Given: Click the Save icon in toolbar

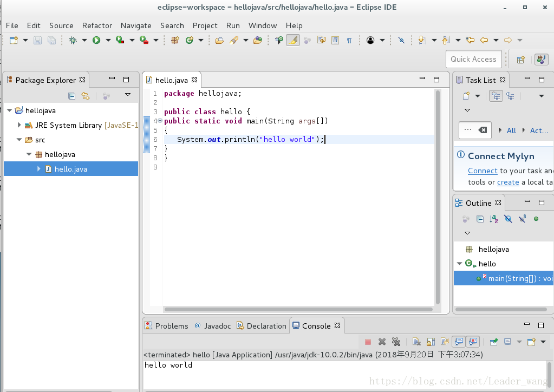Looking at the screenshot, I should tap(37, 40).
